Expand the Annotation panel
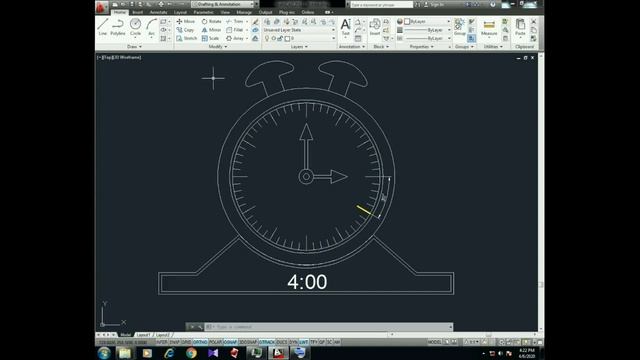 (x=352, y=47)
